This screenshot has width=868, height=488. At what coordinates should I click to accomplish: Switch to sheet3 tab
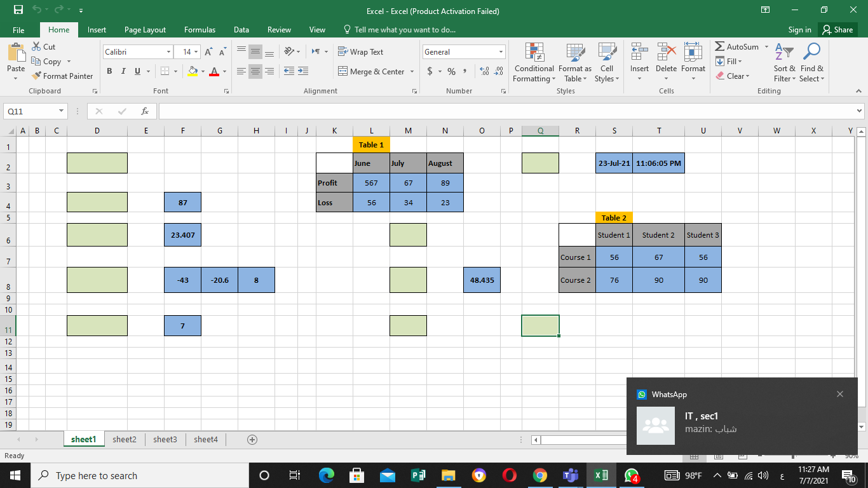pyautogui.click(x=165, y=438)
